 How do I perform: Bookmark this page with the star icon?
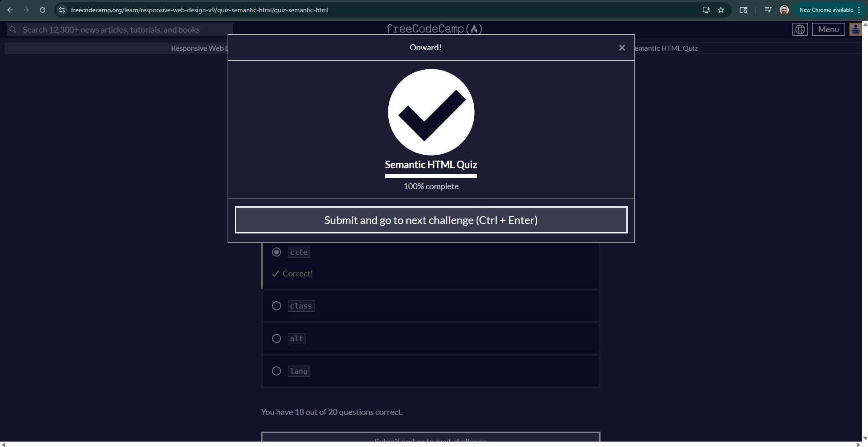[x=721, y=10]
